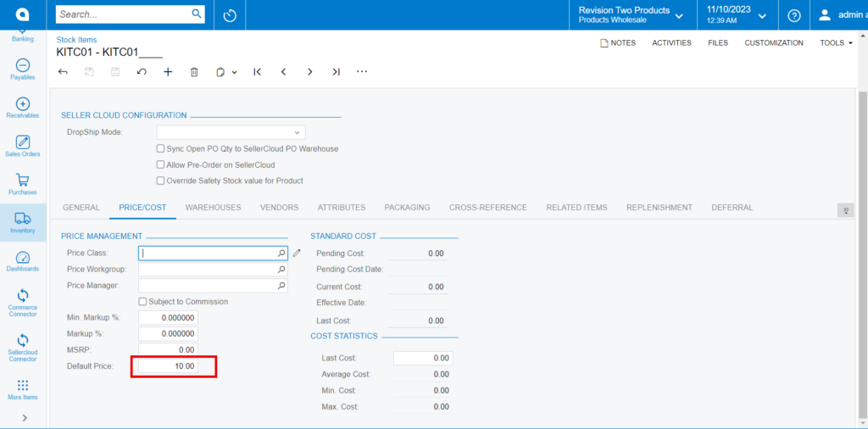Open Dashboards in the sidebar
868x429 pixels.
(x=23, y=261)
